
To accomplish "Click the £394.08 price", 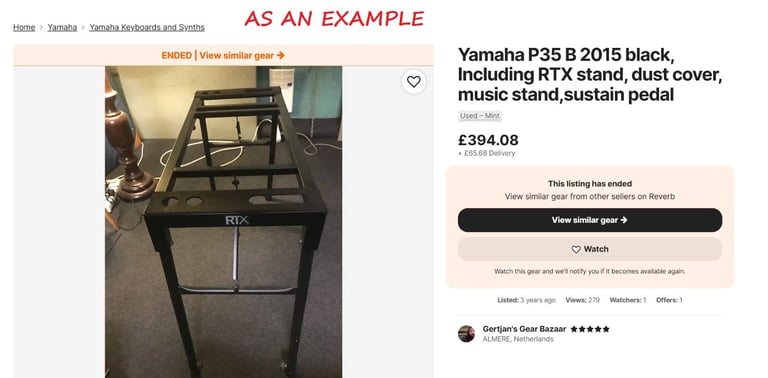I will 488,140.
